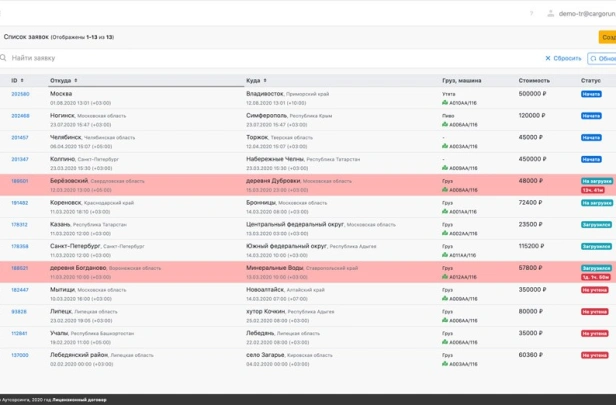Click the truck icon for order 202468
This screenshot has width=616, height=405.
(x=445, y=124)
